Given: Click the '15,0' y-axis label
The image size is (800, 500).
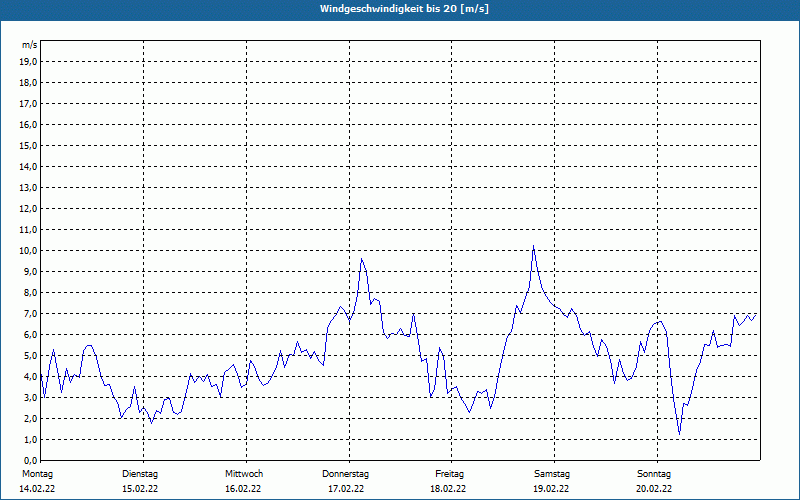Looking at the screenshot, I should [x=28, y=145].
